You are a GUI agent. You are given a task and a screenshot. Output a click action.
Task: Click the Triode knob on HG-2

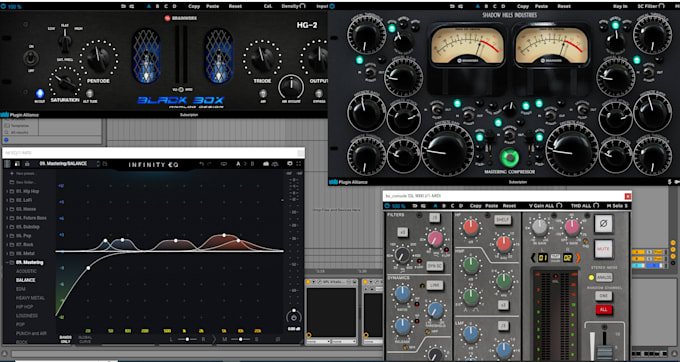click(262, 59)
